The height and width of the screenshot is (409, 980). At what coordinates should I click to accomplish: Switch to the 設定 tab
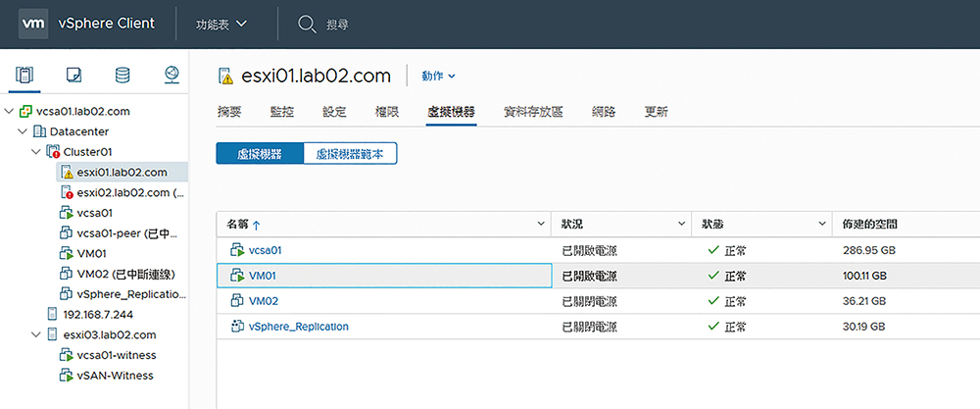pos(334,112)
